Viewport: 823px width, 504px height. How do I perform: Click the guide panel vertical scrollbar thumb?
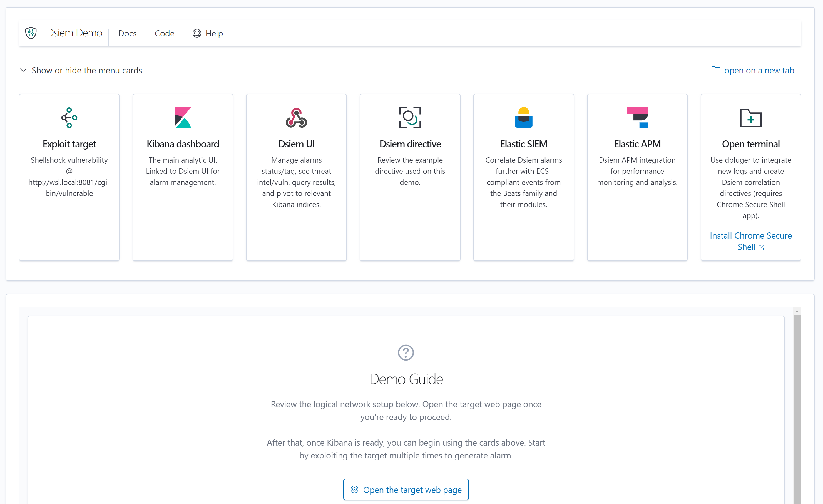[x=797, y=409]
